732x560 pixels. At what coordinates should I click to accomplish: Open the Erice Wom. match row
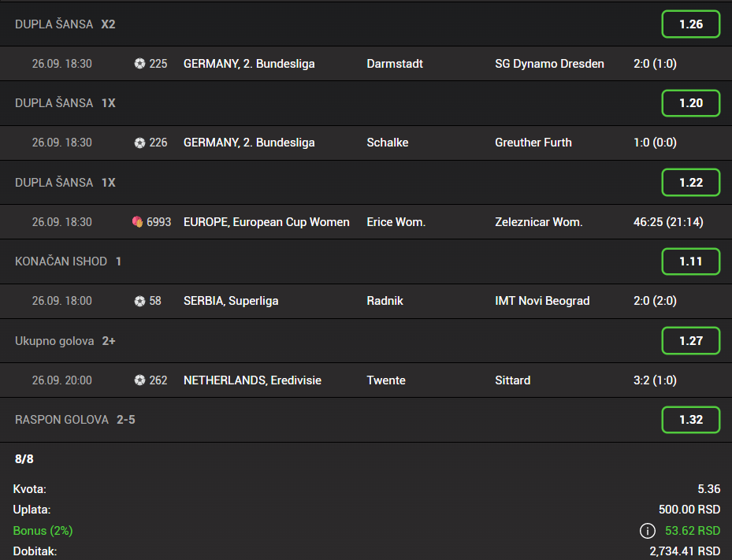(x=366, y=221)
